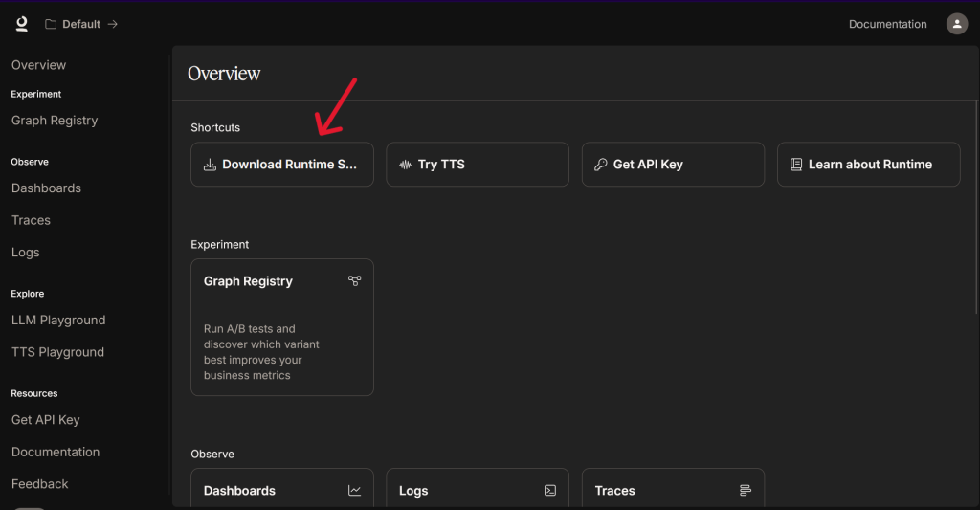Click the chart icon on Dashboards card

pyautogui.click(x=355, y=491)
